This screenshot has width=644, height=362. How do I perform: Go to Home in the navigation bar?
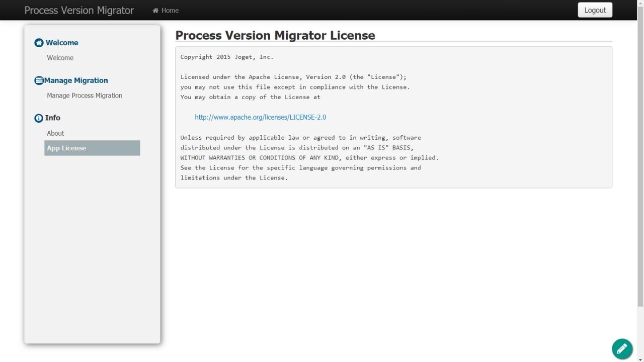(x=166, y=11)
